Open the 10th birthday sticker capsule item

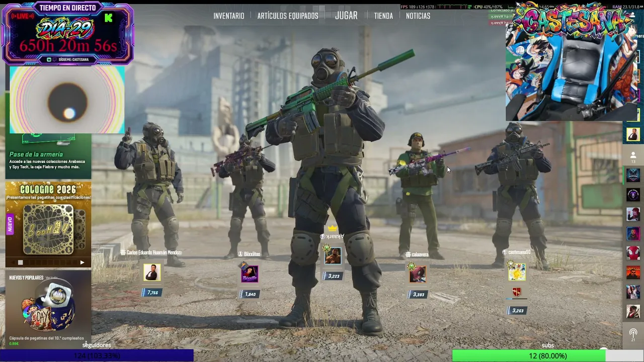(x=48, y=311)
